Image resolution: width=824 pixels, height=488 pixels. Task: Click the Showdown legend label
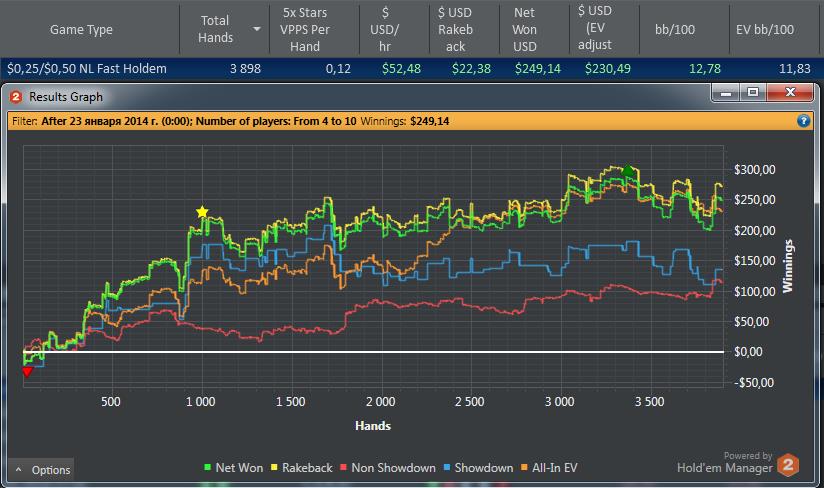[483, 468]
